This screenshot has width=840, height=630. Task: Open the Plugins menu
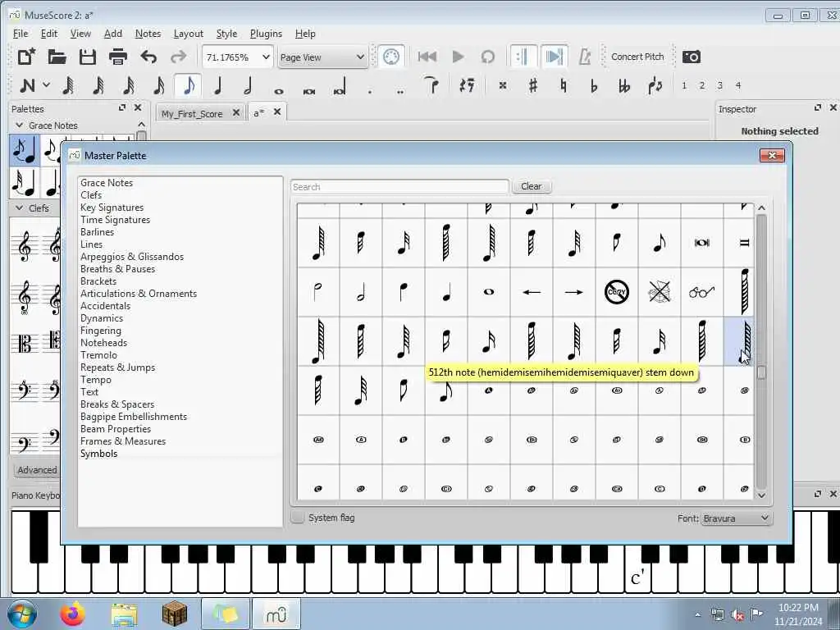[266, 33]
